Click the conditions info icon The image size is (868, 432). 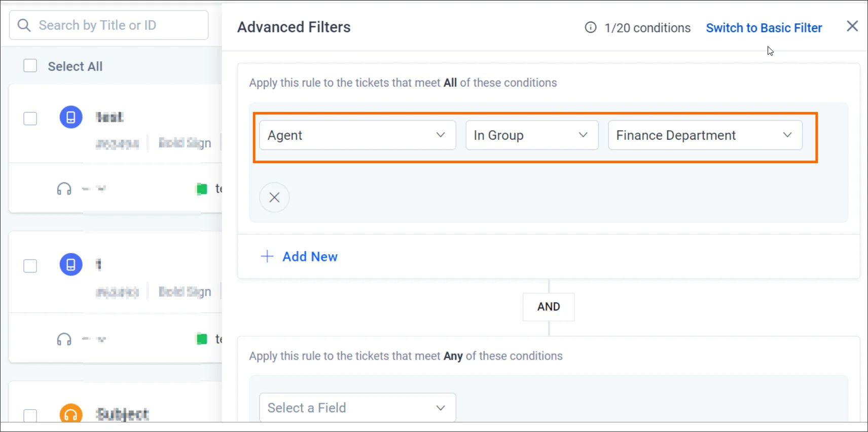click(x=591, y=27)
